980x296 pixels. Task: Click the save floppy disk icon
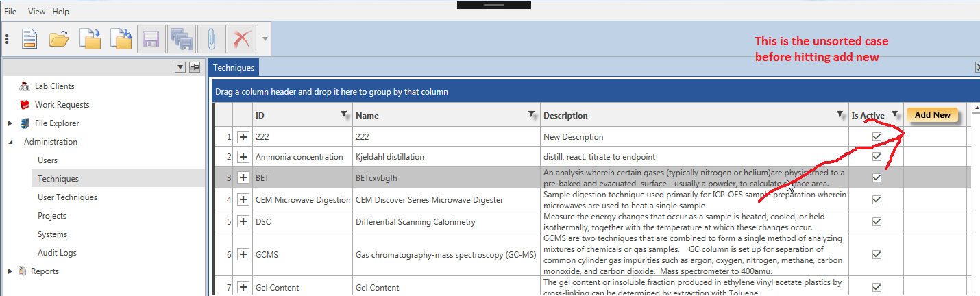click(151, 39)
